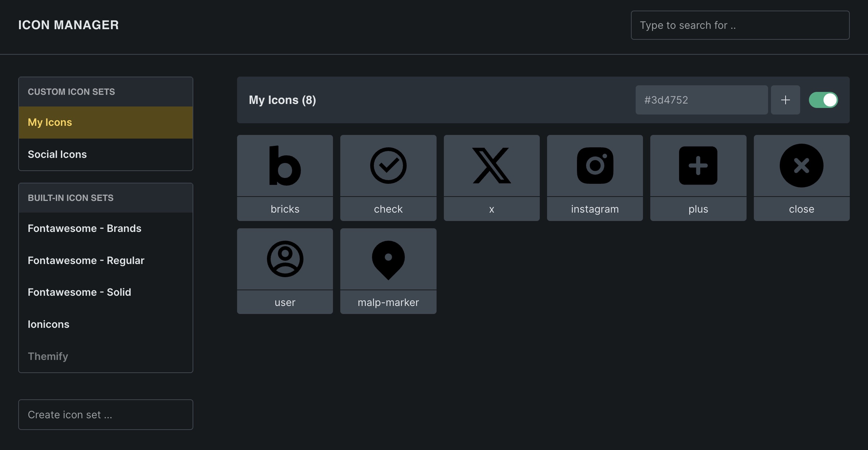The image size is (868, 450).
Task: Toggle the background color switch
Action: [x=824, y=100]
